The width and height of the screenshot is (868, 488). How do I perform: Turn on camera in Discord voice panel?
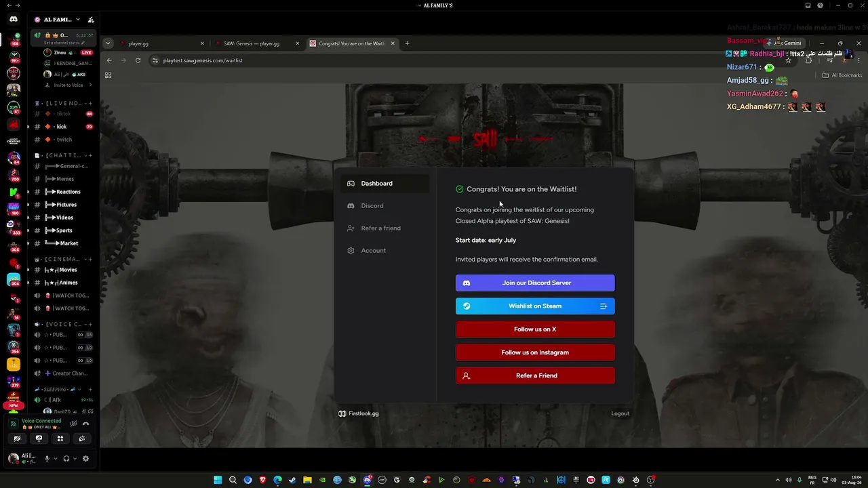click(17, 439)
